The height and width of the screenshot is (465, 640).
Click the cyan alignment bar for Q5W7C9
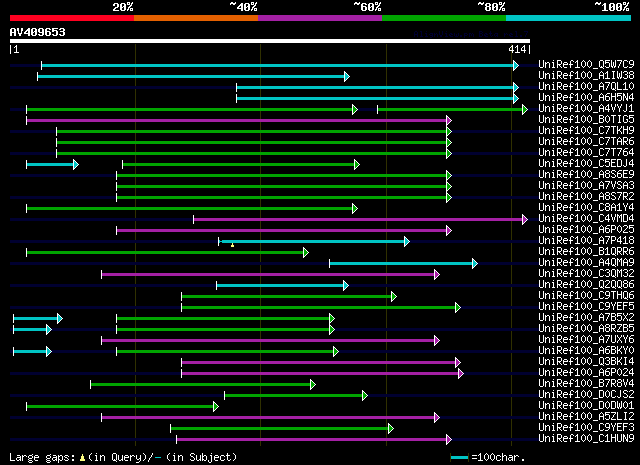tap(280, 65)
